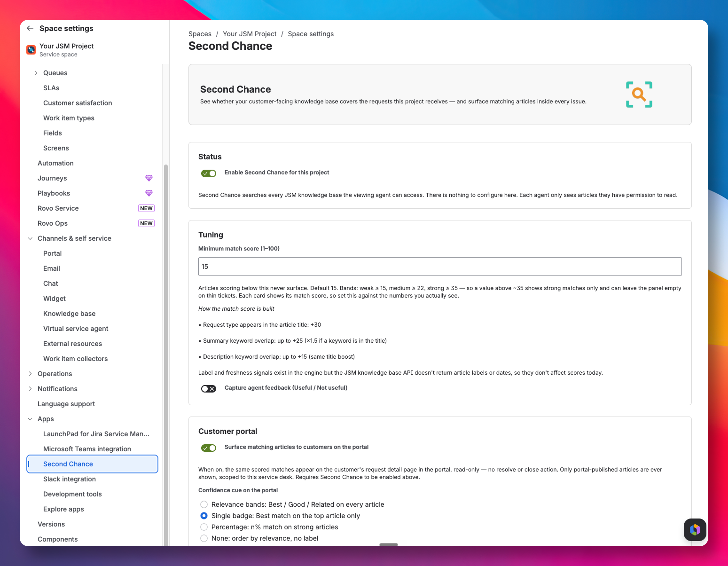Click Minimum match score input field
The height and width of the screenshot is (566, 728).
[x=440, y=267]
